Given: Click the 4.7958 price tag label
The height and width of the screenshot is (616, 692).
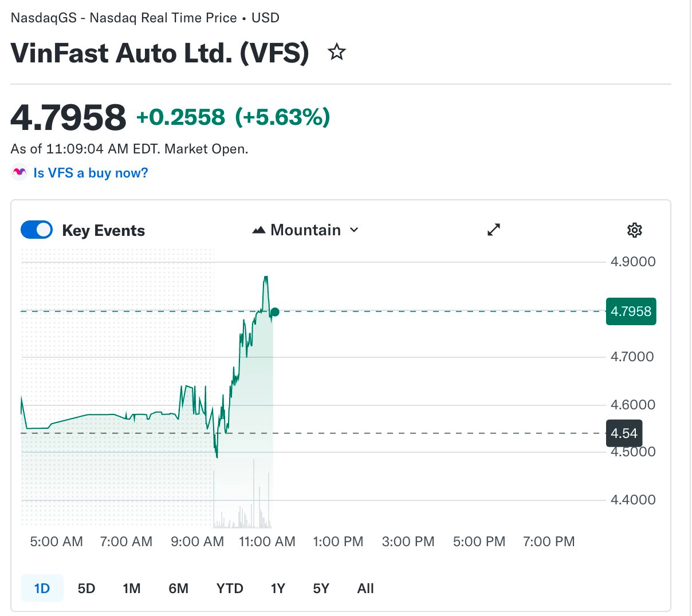Looking at the screenshot, I should point(631,311).
